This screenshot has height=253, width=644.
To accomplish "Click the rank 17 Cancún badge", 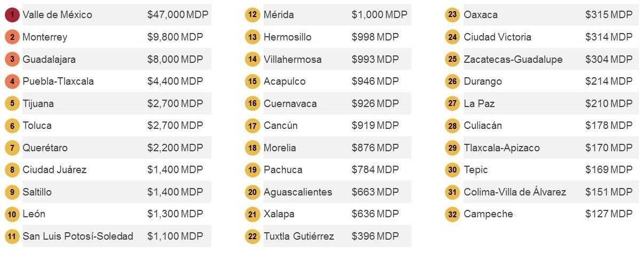I will [253, 126].
